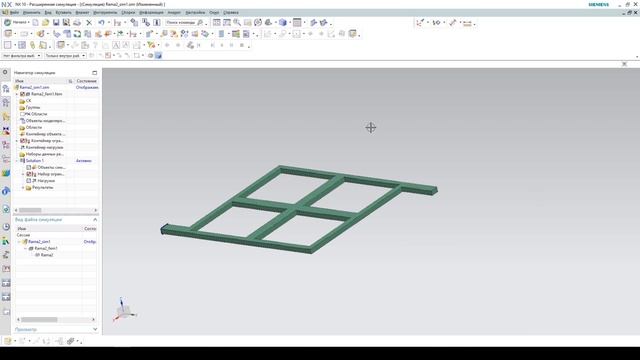The image size is (640, 360).
Task: Click the Open folder icon
Action: (45, 22)
